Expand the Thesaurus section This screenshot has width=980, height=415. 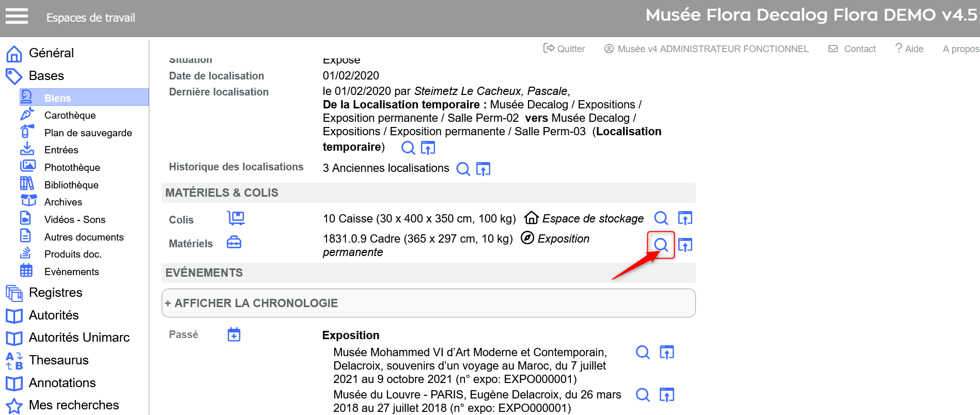click(x=58, y=360)
